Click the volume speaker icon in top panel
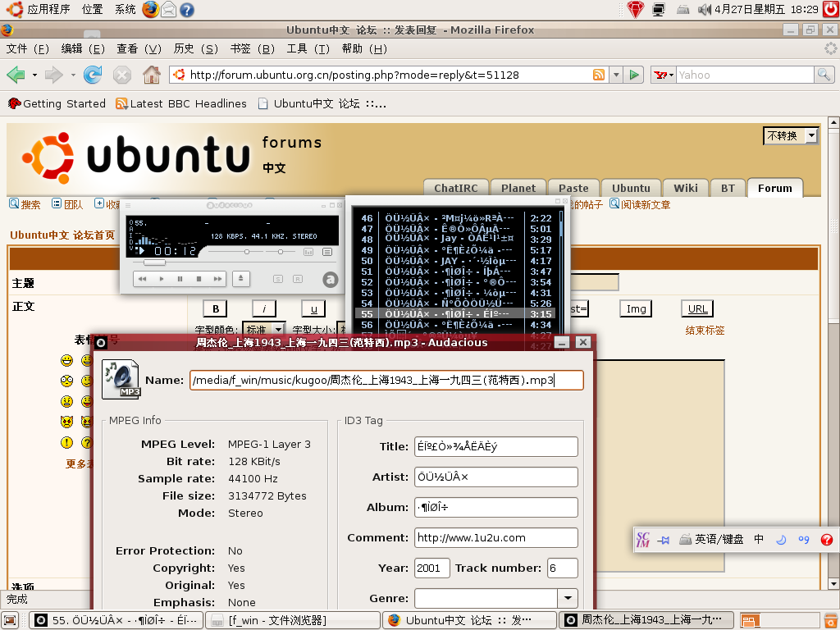The image size is (840, 630). coord(705,9)
